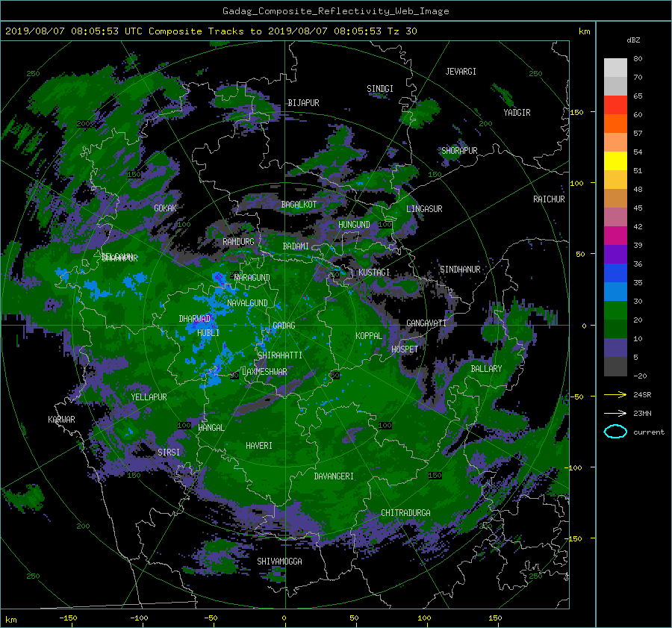Screen dimensions: 672x628
Task: Click the NARAGUND city label
Action: (252, 278)
